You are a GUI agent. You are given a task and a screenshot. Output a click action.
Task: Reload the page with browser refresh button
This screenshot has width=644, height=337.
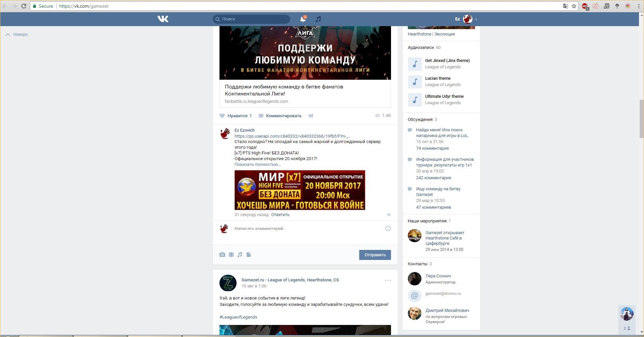point(24,6)
